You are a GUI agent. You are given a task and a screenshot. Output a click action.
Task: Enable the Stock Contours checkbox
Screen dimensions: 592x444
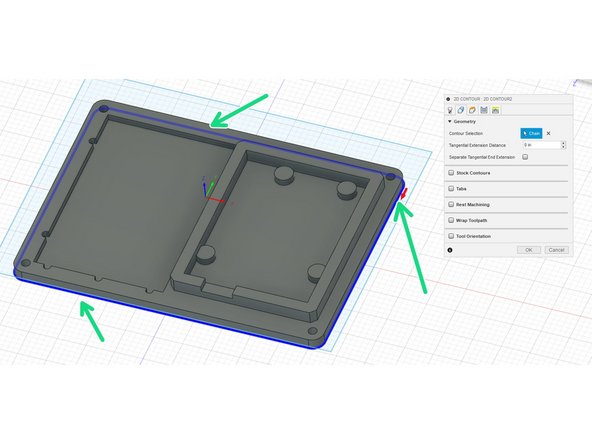point(451,173)
